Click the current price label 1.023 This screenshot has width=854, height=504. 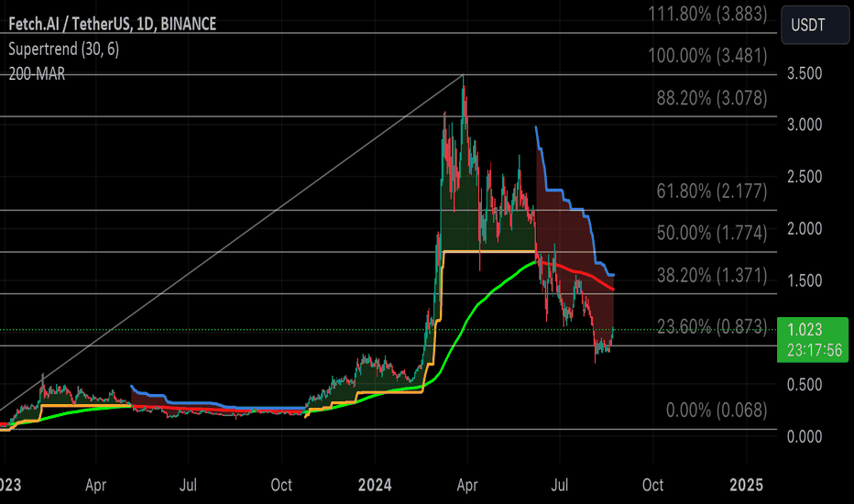805,330
